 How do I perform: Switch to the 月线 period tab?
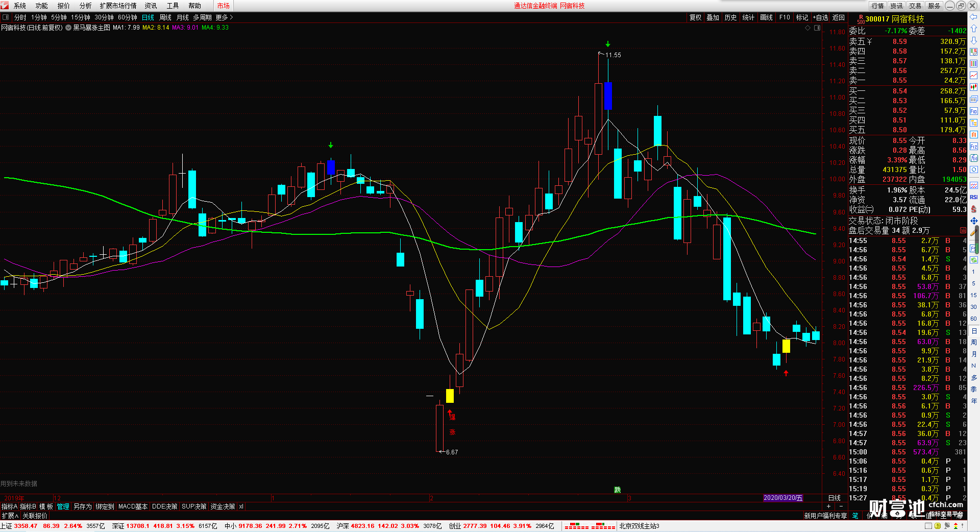pos(183,17)
